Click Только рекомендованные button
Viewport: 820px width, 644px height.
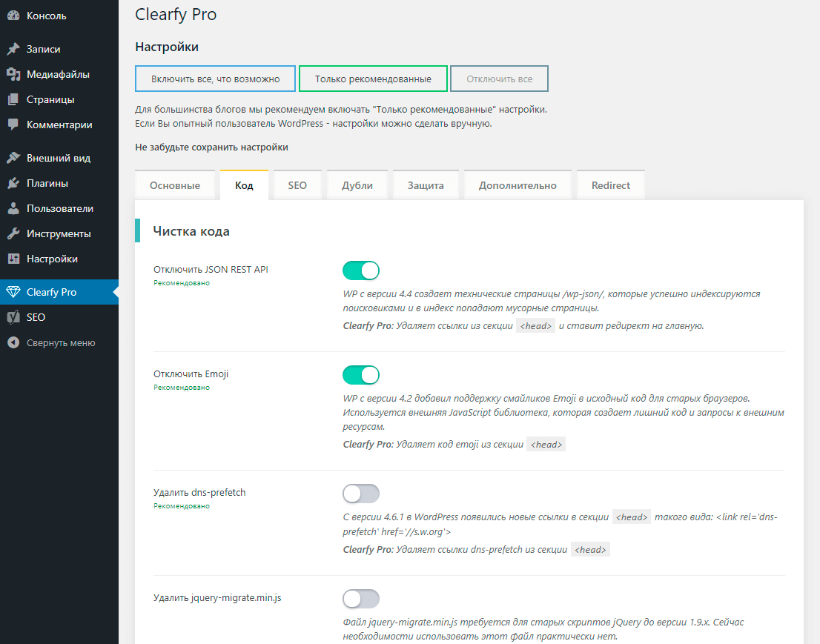373,79
